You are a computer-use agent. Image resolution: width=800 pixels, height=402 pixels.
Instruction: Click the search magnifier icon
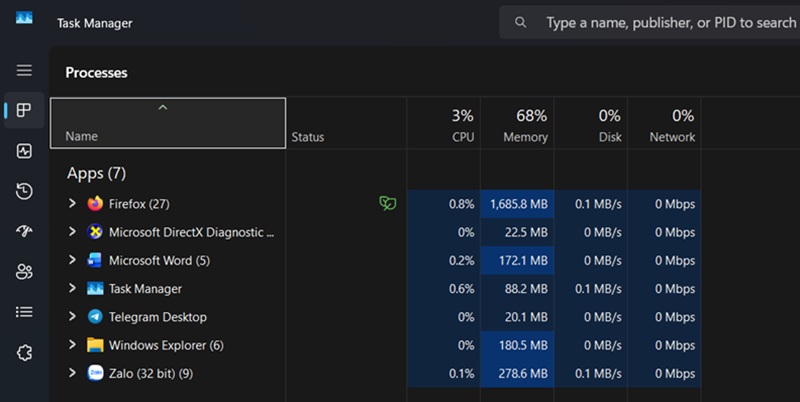pos(520,22)
